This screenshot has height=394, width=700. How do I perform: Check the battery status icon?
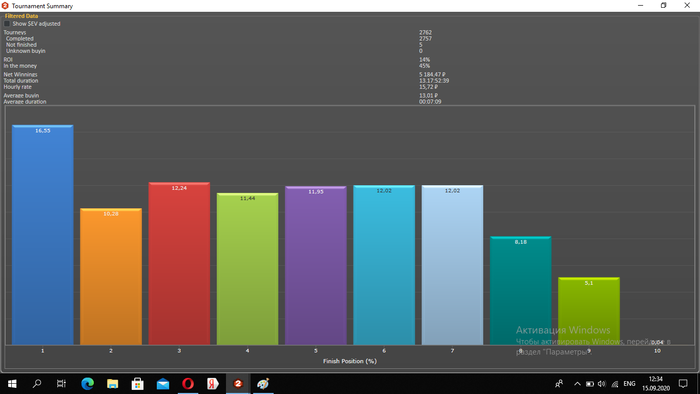click(590, 384)
